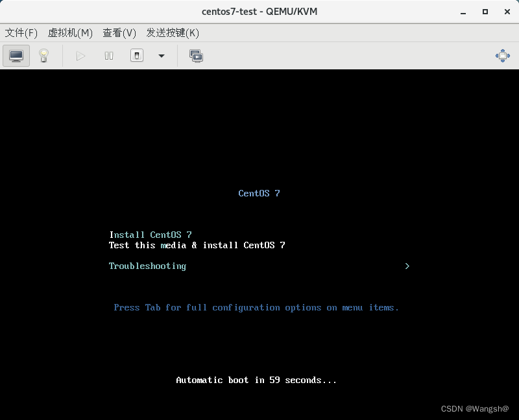Click the Run virtual machine play button
This screenshot has width=519, height=420.
coord(80,56)
